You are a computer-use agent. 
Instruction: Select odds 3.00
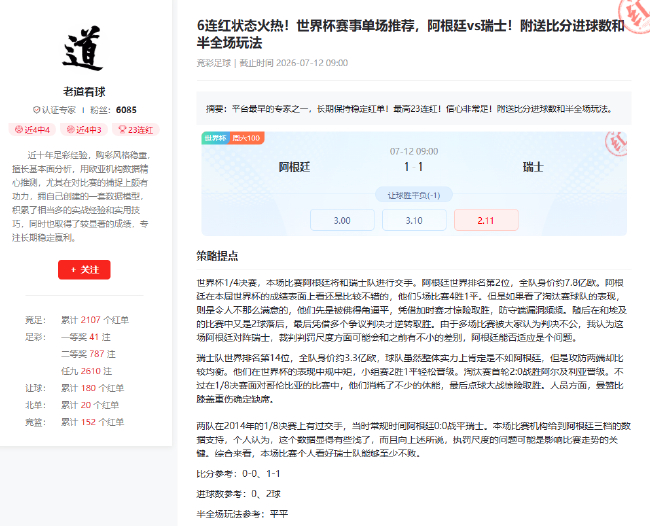342,221
